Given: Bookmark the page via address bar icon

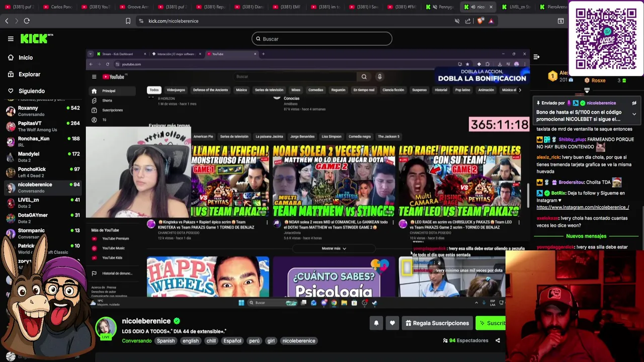Looking at the screenshot, I should point(128,21).
